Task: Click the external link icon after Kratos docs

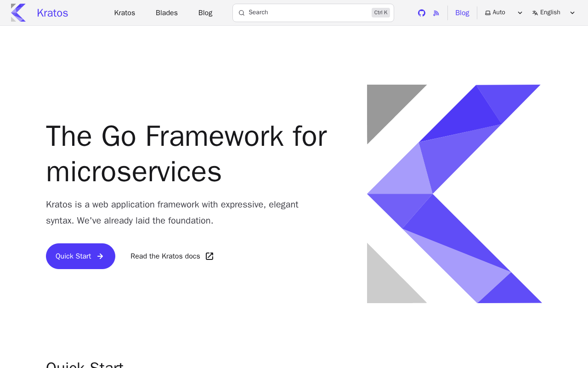Action: [x=209, y=256]
